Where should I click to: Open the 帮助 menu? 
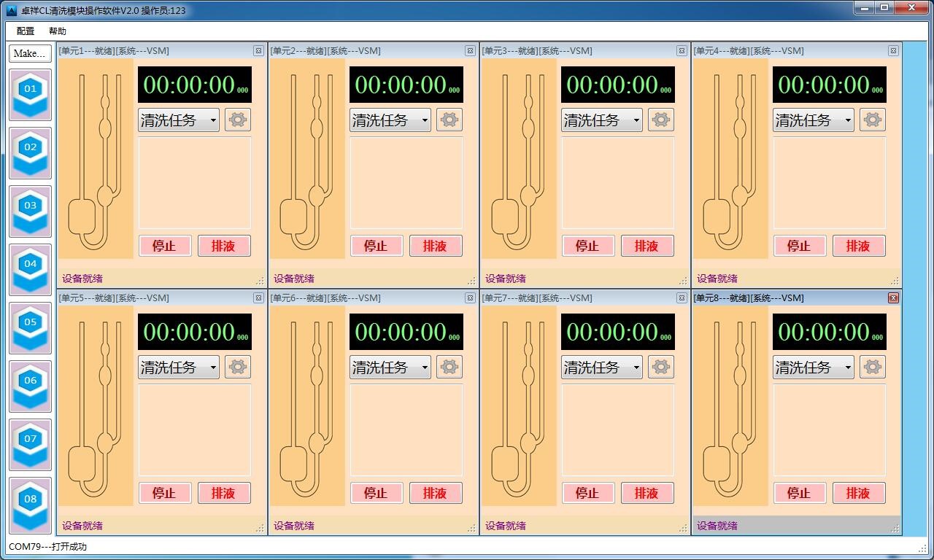pyautogui.click(x=58, y=31)
